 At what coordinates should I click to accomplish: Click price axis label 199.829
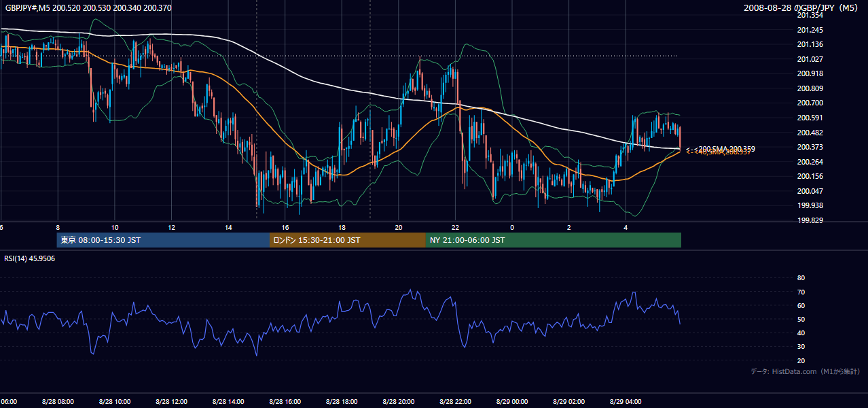810,220
